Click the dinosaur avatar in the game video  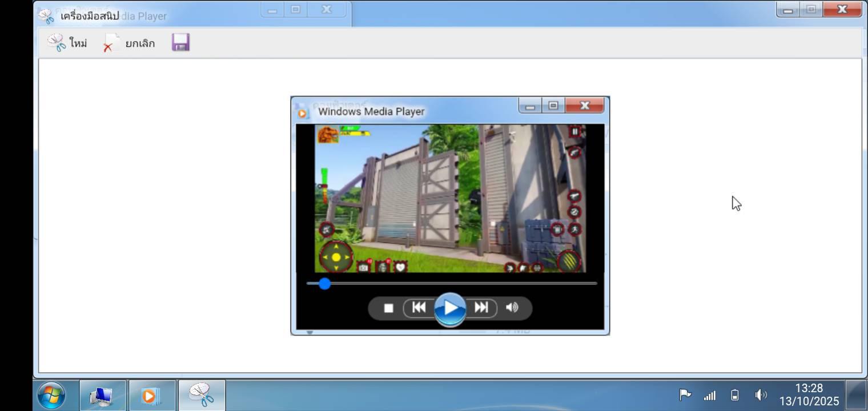point(328,135)
